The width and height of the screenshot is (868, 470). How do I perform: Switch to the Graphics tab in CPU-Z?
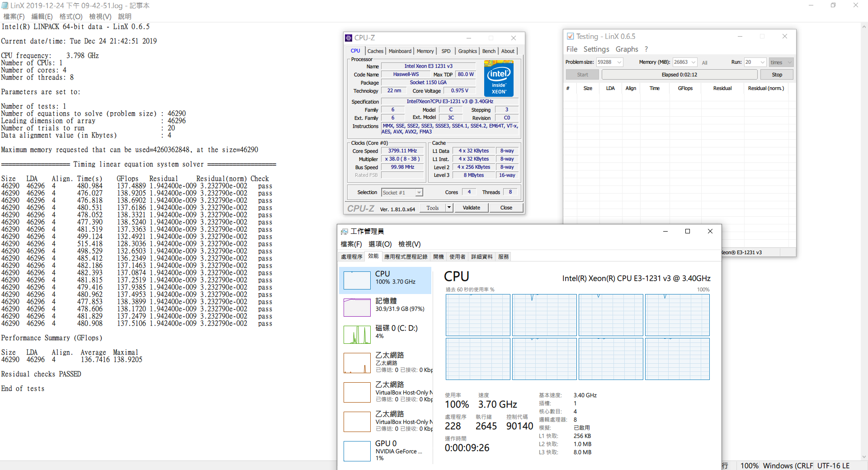pos(467,51)
